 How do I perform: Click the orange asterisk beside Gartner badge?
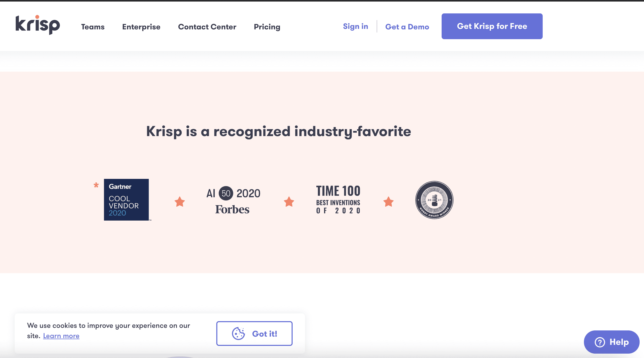pyautogui.click(x=96, y=185)
